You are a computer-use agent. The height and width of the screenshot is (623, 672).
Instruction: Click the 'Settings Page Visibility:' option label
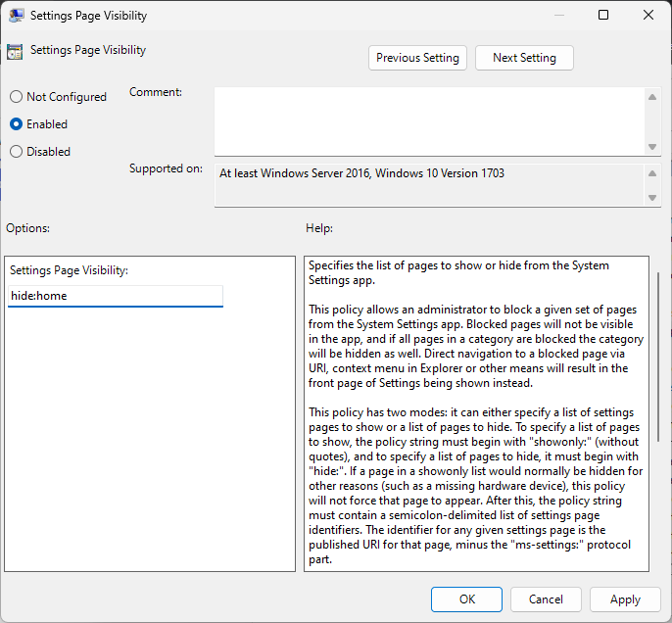[x=69, y=270]
